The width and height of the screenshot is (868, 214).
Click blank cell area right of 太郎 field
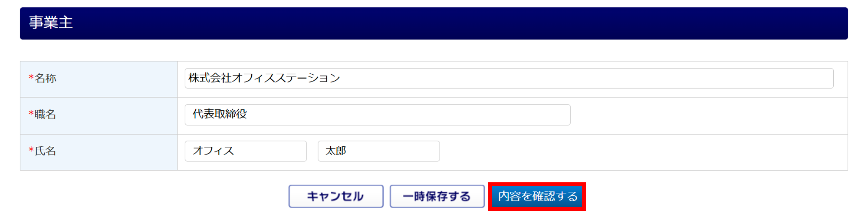pos(642,152)
